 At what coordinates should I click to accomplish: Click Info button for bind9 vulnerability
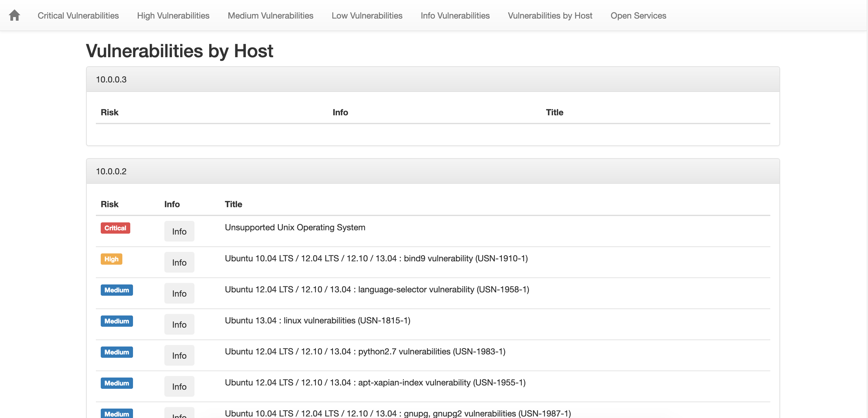click(x=179, y=262)
